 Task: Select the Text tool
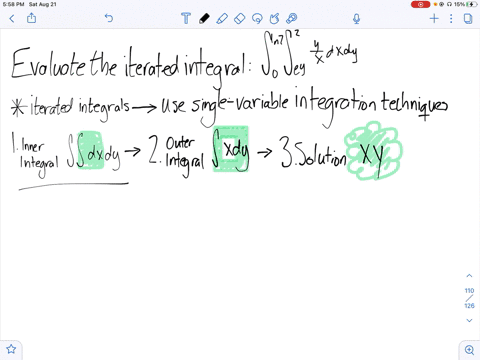tap(186, 18)
